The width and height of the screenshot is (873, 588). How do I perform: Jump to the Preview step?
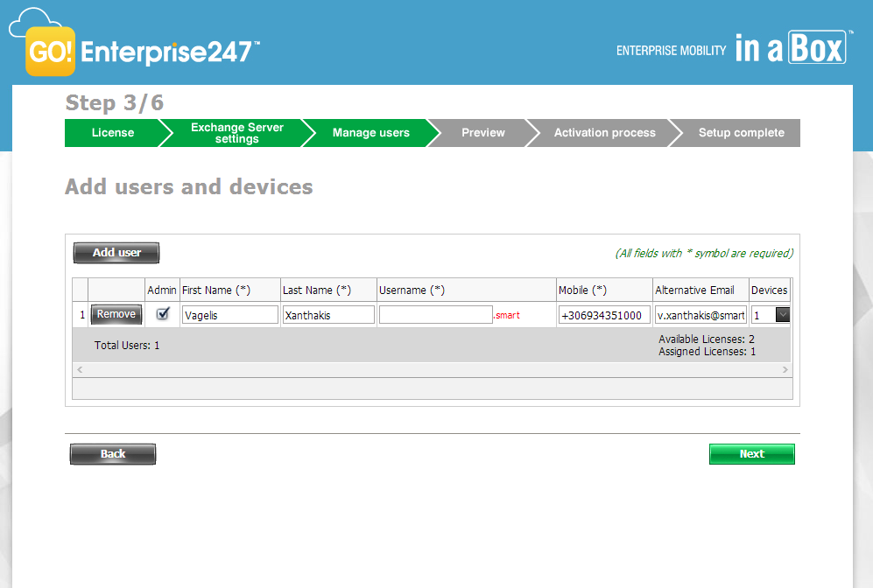(483, 133)
